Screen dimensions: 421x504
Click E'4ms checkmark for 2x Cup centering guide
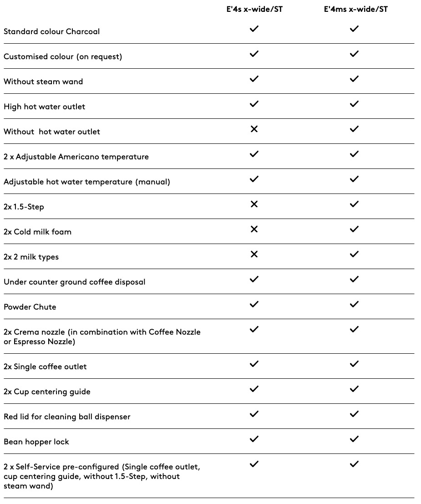pyautogui.click(x=354, y=389)
